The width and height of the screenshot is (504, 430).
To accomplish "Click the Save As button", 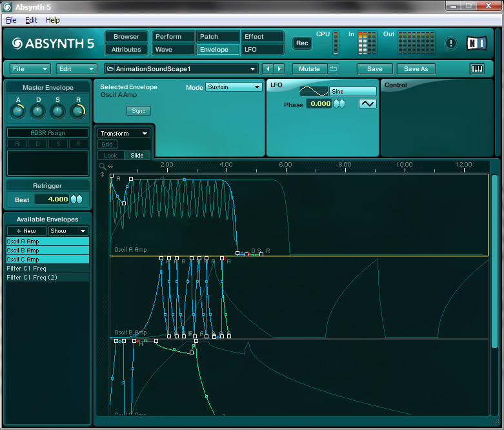I will (416, 69).
